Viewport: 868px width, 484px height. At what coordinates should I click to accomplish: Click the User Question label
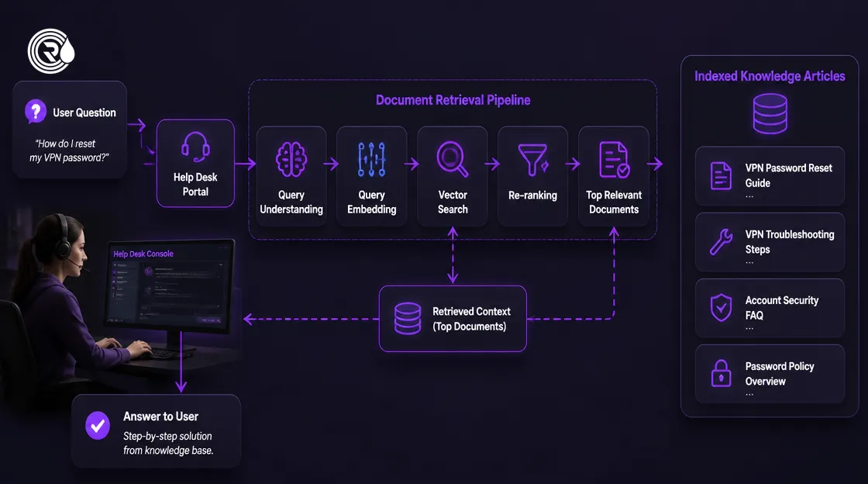(x=84, y=112)
